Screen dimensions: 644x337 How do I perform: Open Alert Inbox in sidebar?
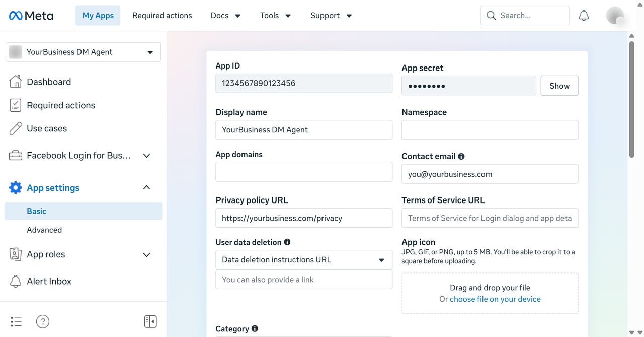(x=49, y=281)
